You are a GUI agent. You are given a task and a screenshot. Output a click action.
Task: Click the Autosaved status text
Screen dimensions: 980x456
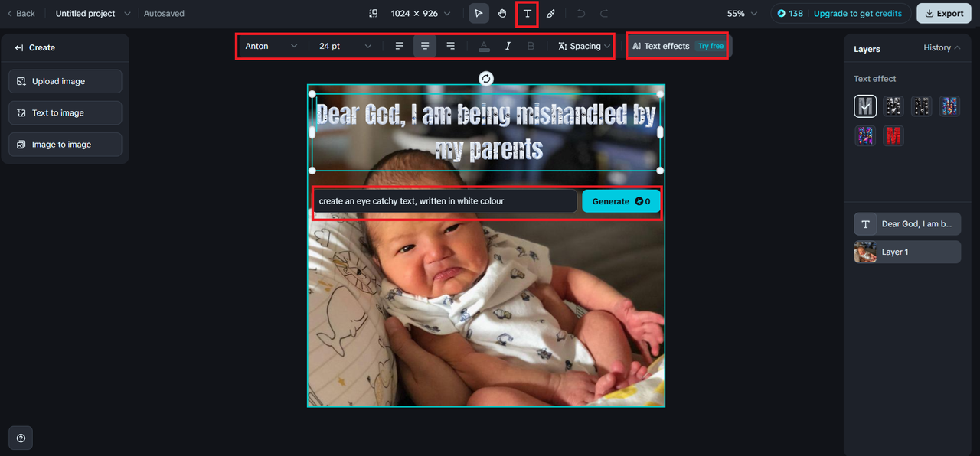coord(164,14)
